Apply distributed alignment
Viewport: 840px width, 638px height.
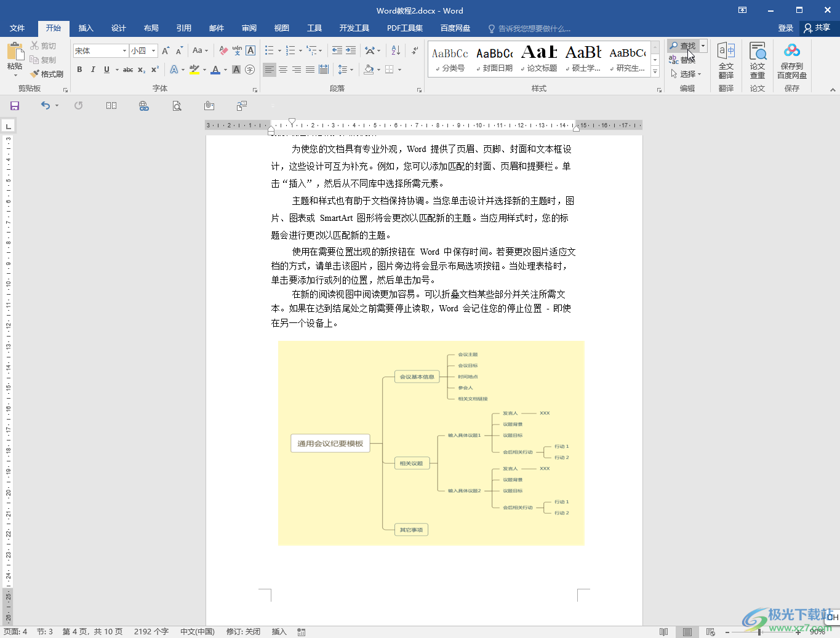324,70
